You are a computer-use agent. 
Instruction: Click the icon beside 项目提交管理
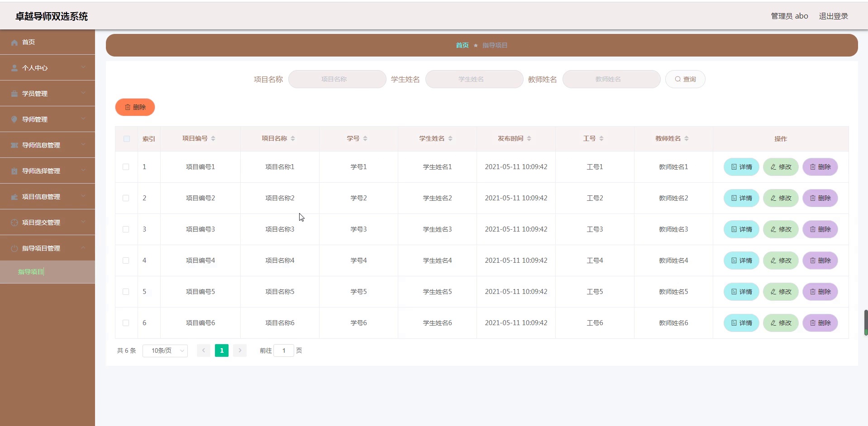[14, 222]
